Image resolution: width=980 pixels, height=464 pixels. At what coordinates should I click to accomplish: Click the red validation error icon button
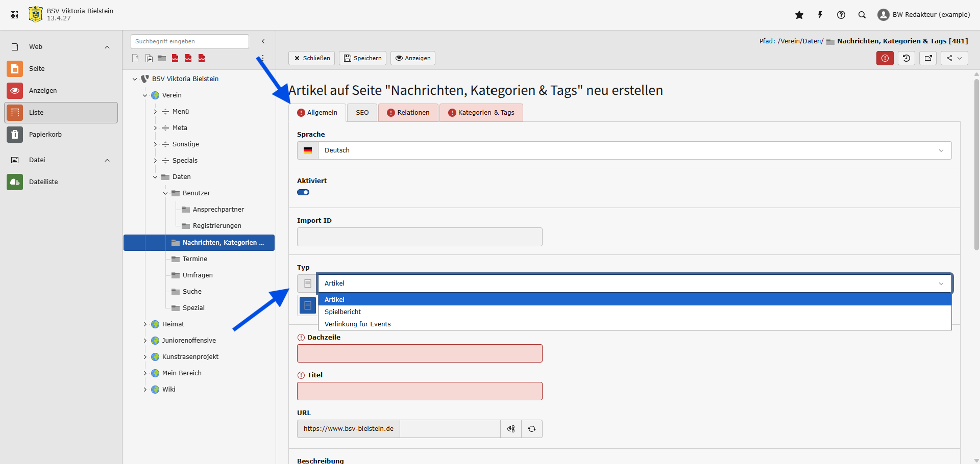(885, 58)
